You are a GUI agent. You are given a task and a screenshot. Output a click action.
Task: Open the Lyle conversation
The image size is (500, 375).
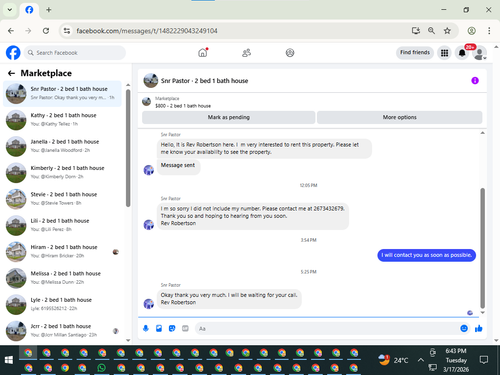[x=62, y=304]
